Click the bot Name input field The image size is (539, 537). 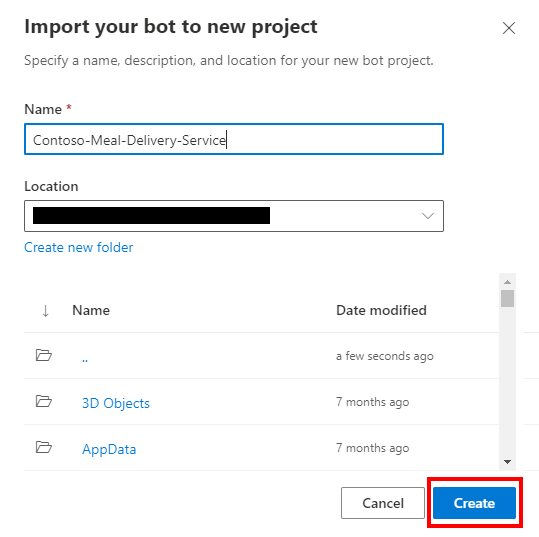tap(234, 139)
